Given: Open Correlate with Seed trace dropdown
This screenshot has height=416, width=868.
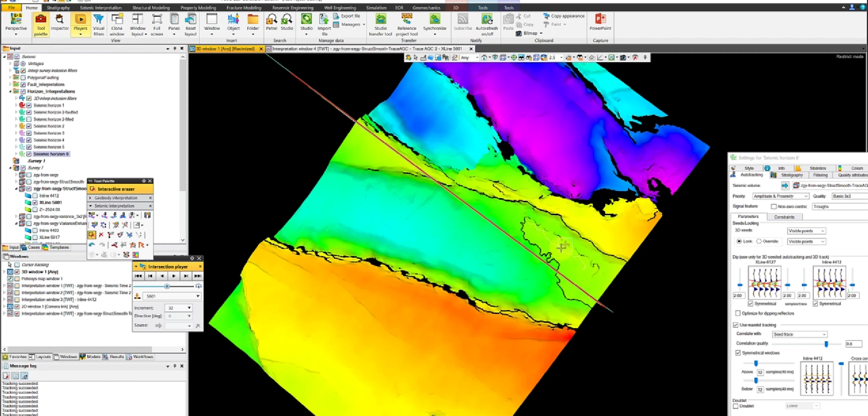Looking at the screenshot, I should [x=800, y=334].
